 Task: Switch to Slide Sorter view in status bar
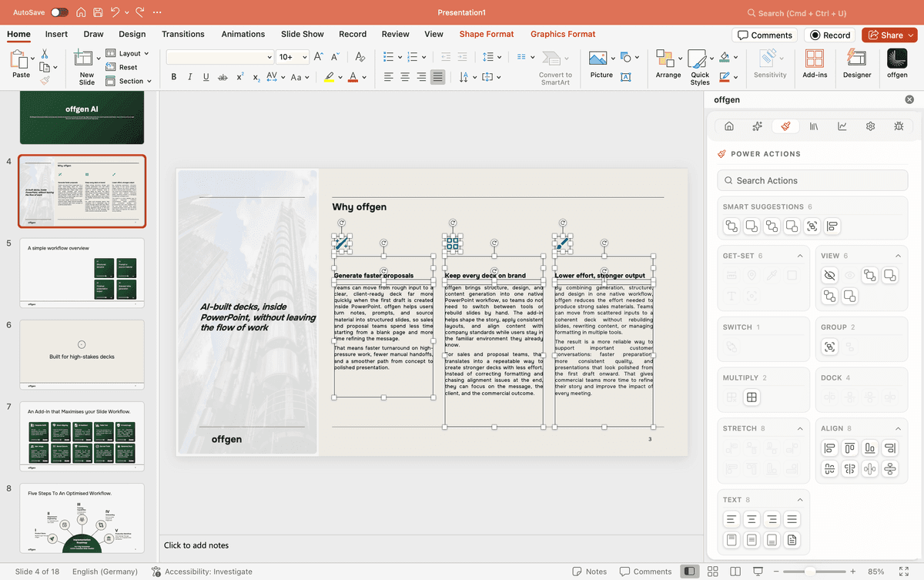coord(713,572)
